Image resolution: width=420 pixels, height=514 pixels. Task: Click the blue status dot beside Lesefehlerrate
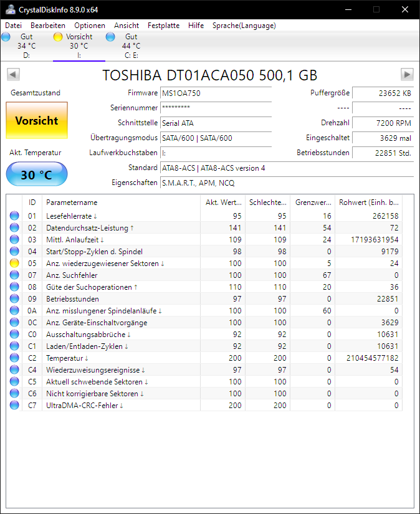(14, 214)
